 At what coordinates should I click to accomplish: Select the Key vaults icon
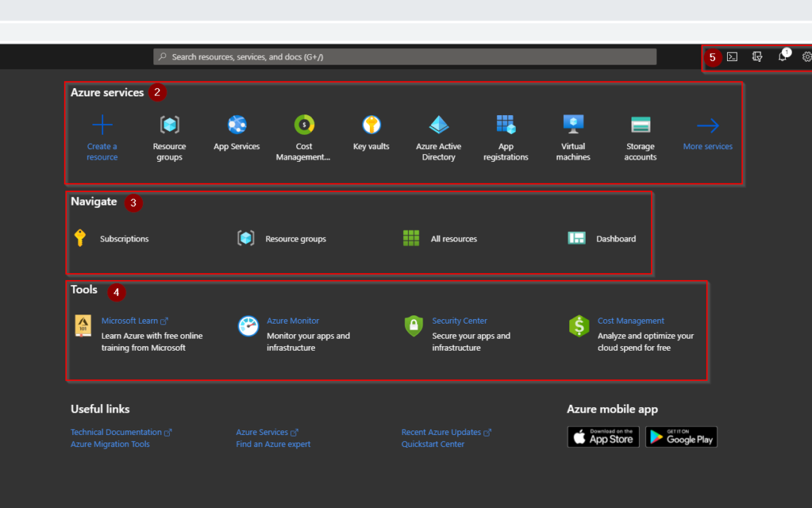371,125
